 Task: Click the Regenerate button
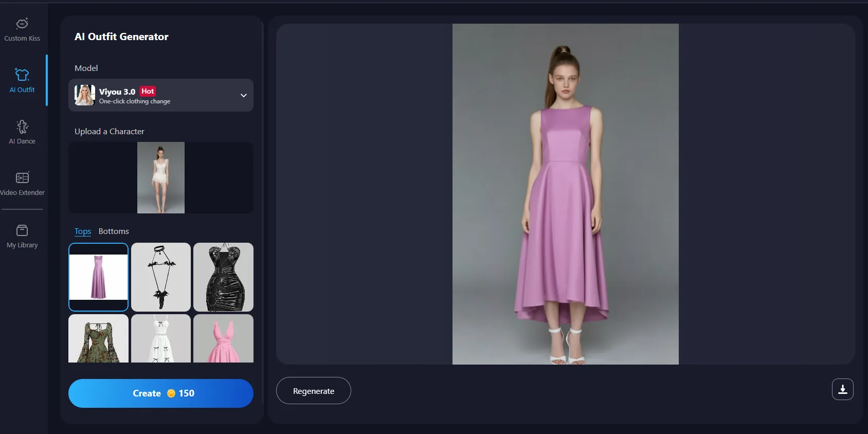pyautogui.click(x=313, y=391)
